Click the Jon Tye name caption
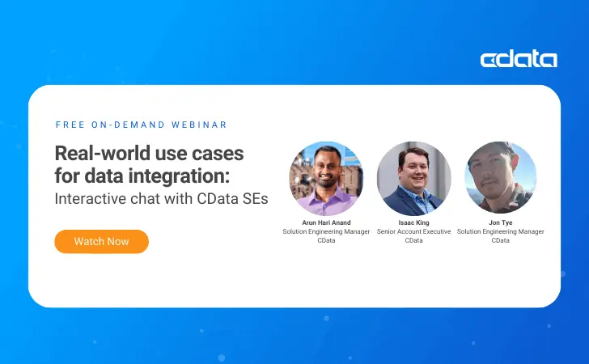Viewport: 589px width, 364px height. pos(501,222)
